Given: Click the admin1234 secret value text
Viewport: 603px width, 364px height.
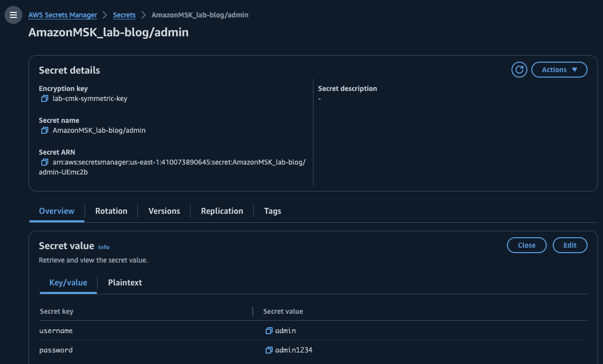Looking at the screenshot, I should pos(294,350).
